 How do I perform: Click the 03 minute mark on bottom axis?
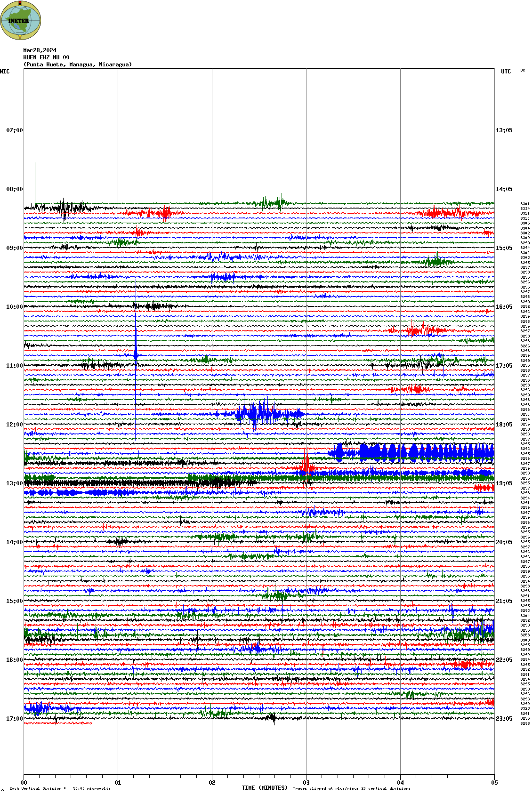point(306,783)
